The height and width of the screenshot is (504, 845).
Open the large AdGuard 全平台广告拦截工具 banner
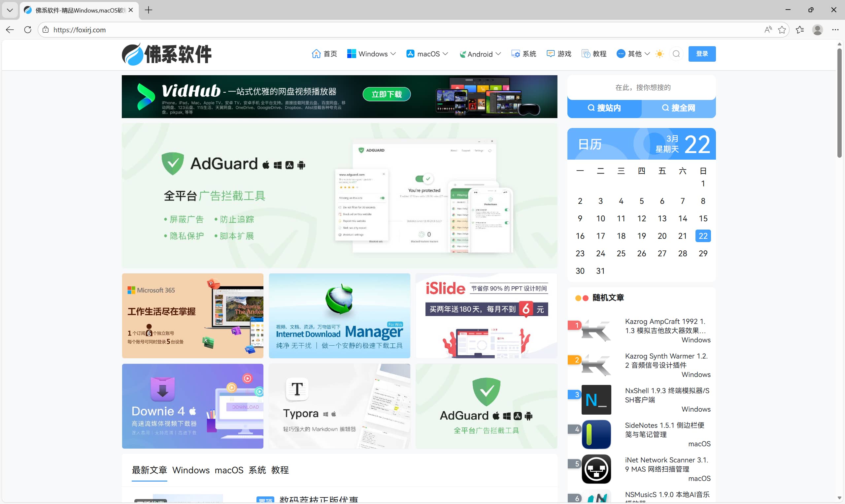339,196
